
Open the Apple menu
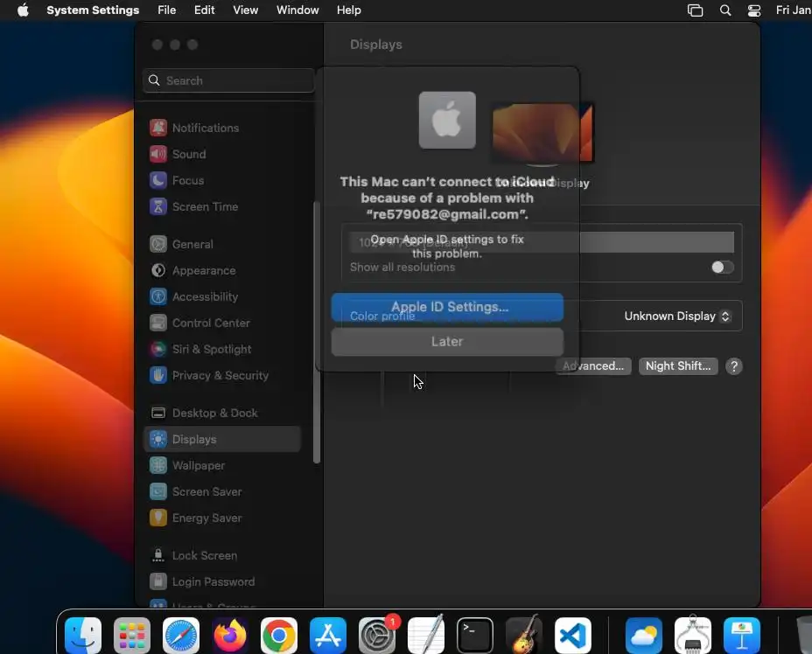pyautogui.click(x=23, y=10)
